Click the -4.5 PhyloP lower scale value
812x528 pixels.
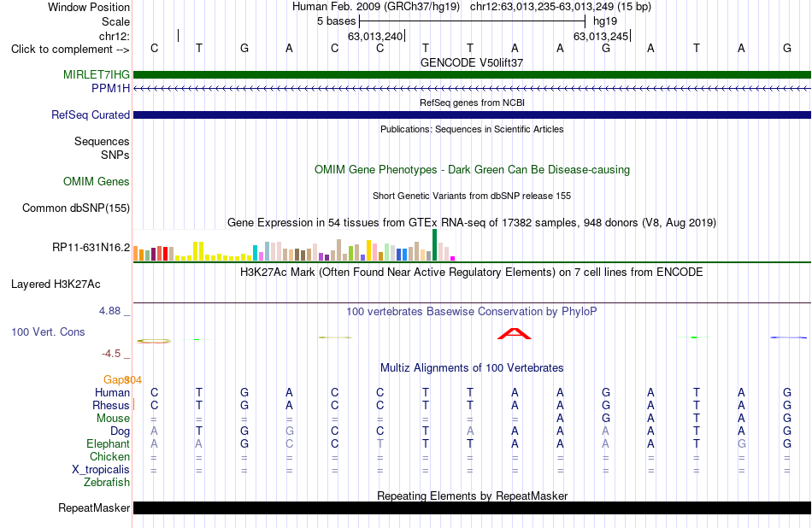111,354
